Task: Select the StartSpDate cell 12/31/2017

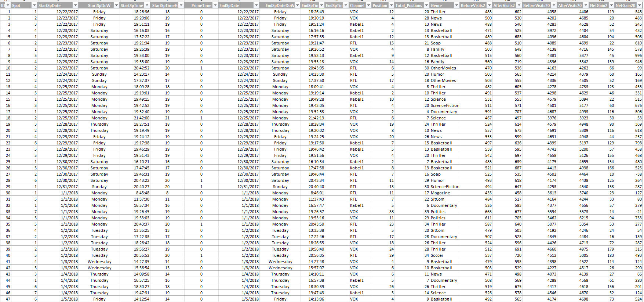Action: [58, 187]
